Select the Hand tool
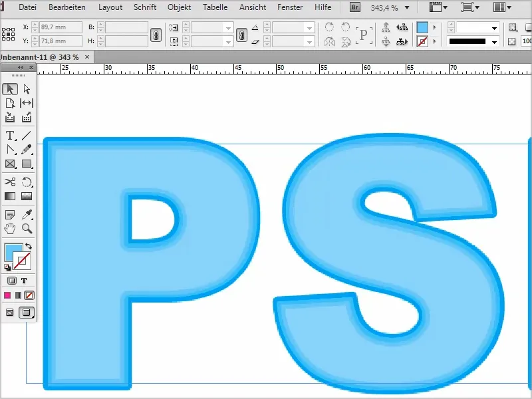The width and height of the screenshot is (532, 399). click(10, 229)
